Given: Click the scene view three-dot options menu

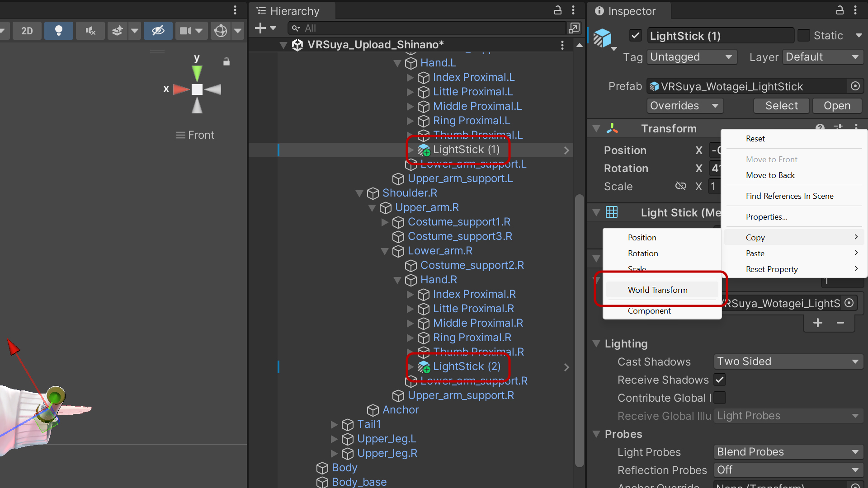Looking at the screenshot, I should pos(235,10).
